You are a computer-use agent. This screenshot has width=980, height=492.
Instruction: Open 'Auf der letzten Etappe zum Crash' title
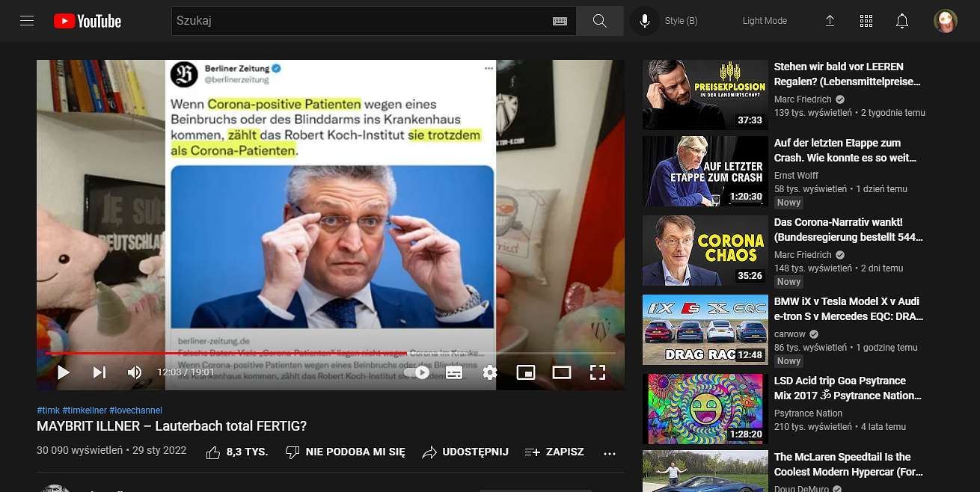point(845,150)
